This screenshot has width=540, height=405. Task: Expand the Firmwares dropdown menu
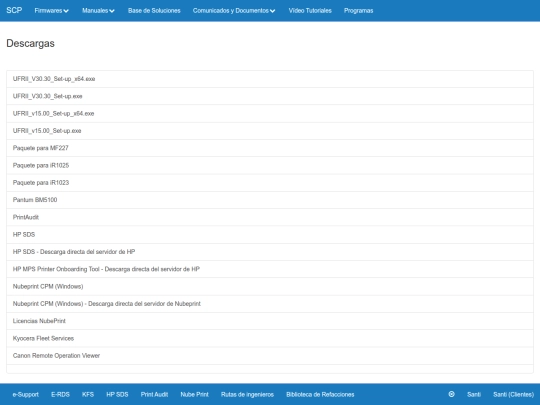(51, 11)
